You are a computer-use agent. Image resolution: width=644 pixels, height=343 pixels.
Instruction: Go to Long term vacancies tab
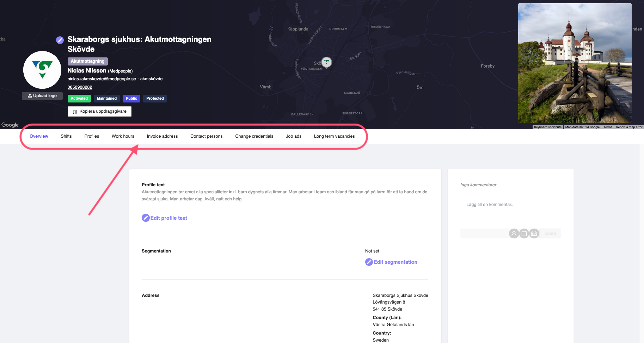334,136
